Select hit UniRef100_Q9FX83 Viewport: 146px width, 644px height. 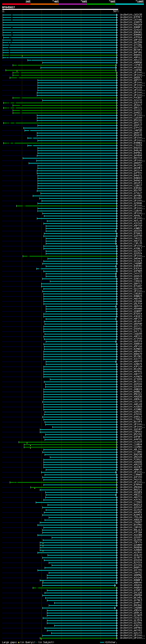131,40
